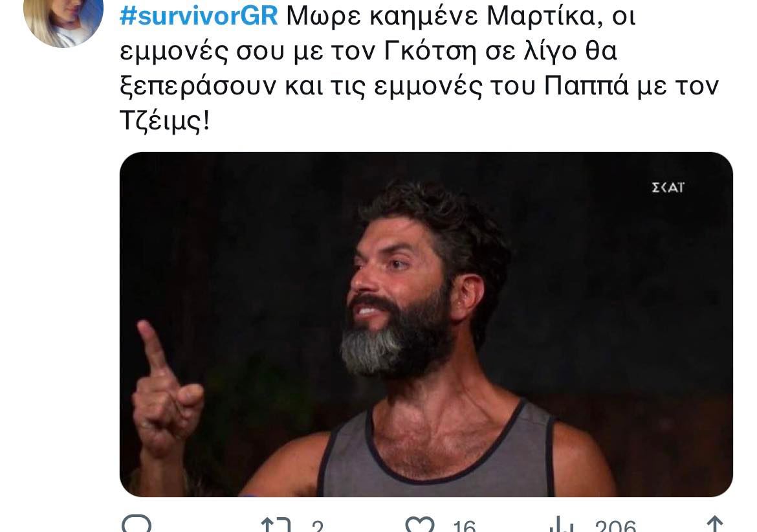Reply using the speech bubble icon
This screenshot has width=757, height=532.
[x=136, y=524]
